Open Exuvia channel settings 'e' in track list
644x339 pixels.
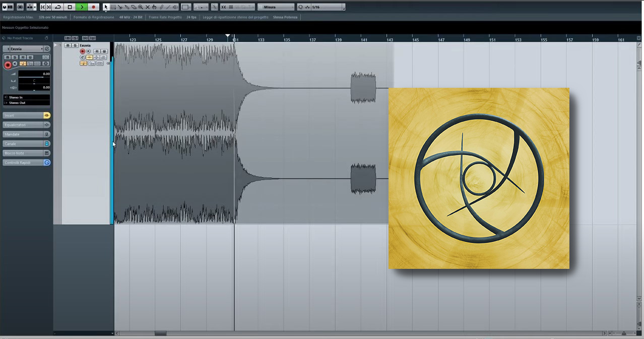82,58
